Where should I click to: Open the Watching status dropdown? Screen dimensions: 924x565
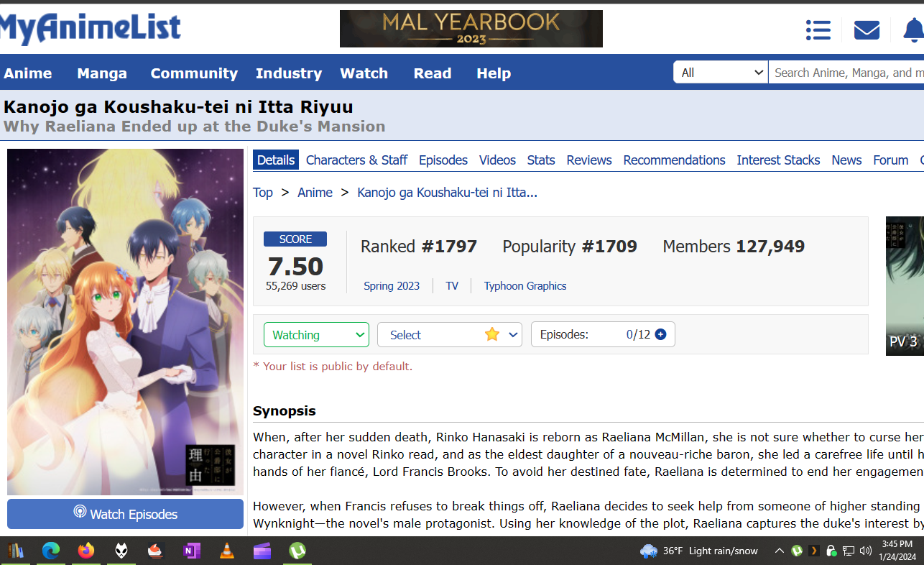[x=316, y=334]
